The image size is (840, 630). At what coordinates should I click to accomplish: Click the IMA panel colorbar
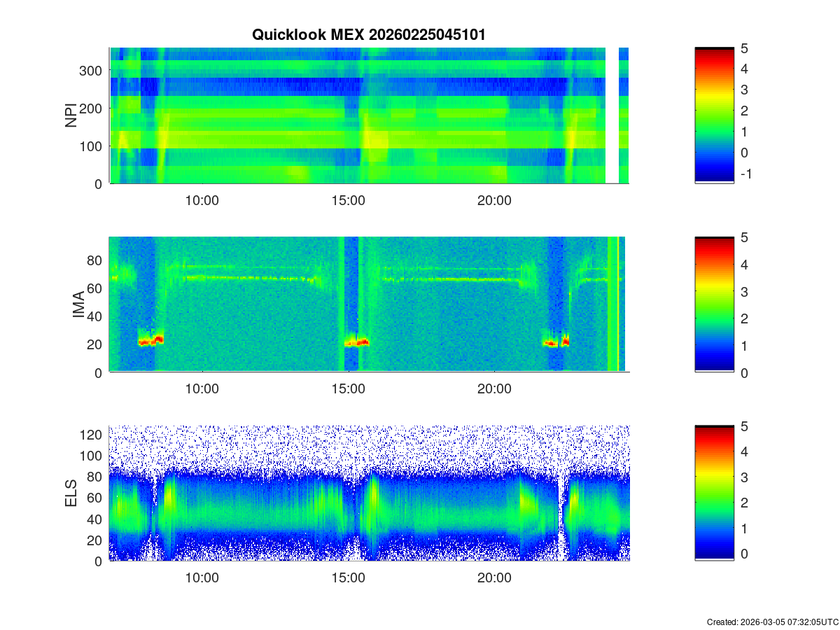(714, 304)
